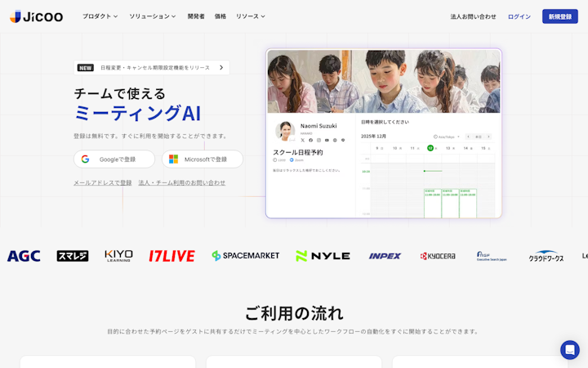The width and height of the screenshot is (588, 368).
Task: Click the ログイン link
Action: 519,16
